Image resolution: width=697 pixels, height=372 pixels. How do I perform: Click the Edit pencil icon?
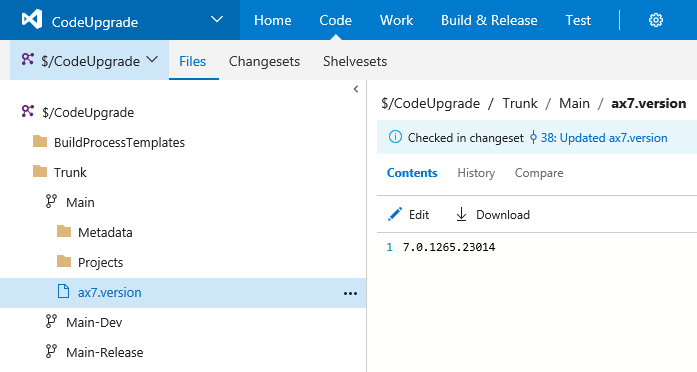394,214
